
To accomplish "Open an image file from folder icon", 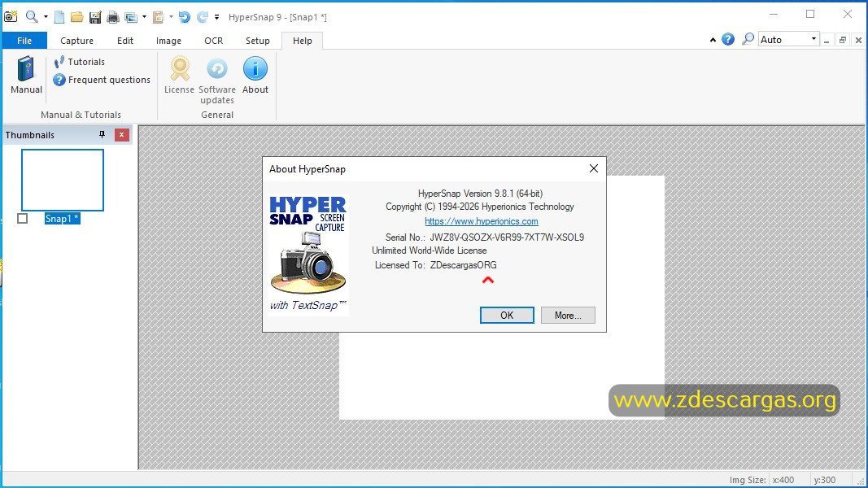I will [77, 17].
